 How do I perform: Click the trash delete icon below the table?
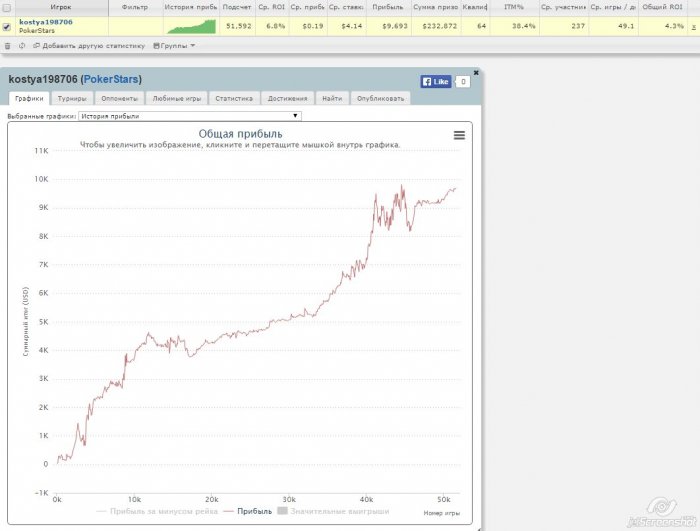(8, 46)
